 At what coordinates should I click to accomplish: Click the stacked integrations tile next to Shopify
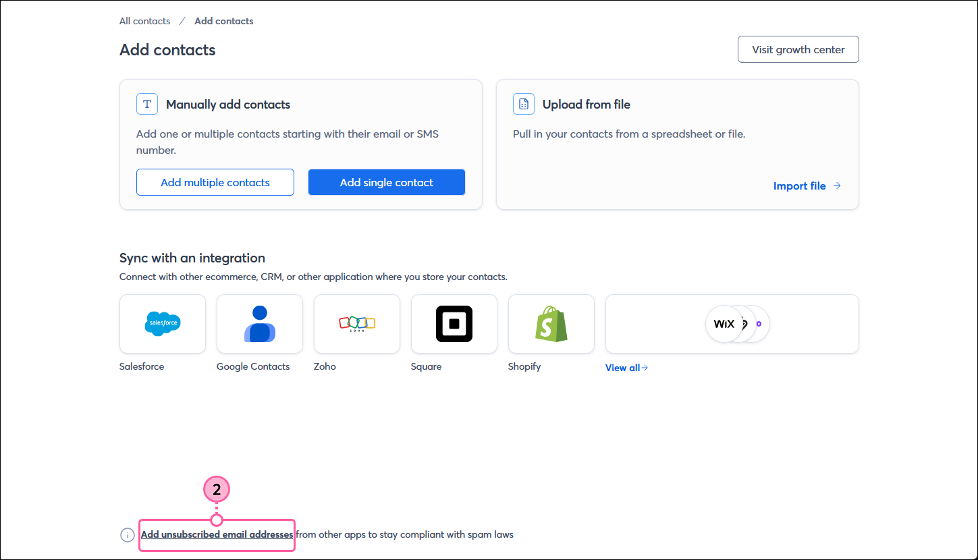point(732,324)
